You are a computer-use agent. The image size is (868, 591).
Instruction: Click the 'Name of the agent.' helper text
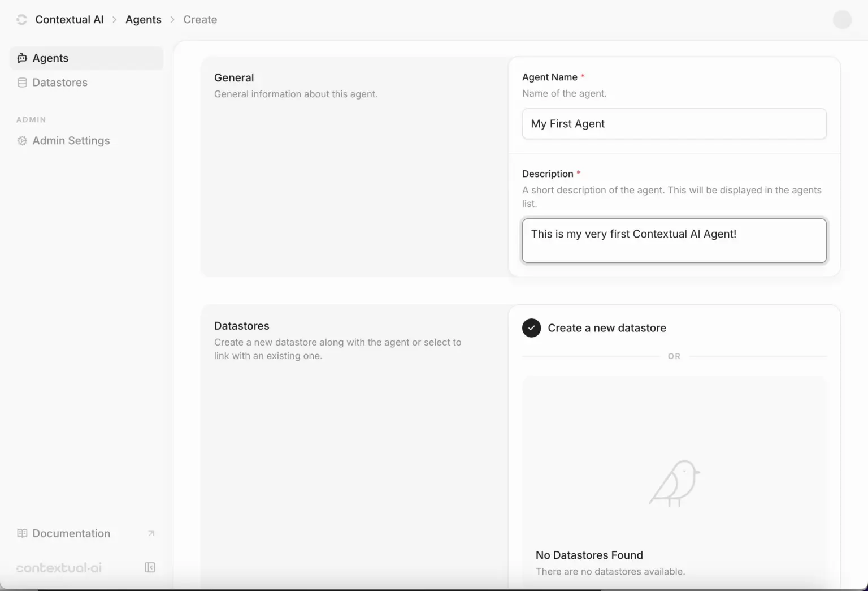565,94
